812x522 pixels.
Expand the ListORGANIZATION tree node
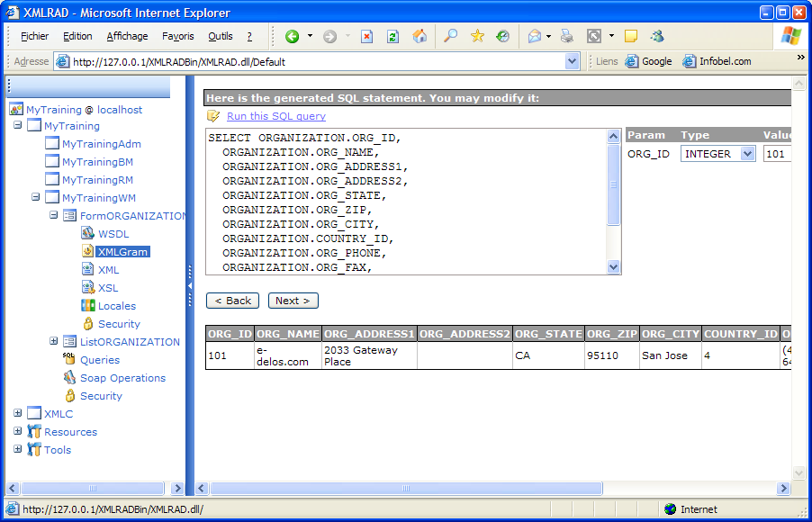coord(54,342)
